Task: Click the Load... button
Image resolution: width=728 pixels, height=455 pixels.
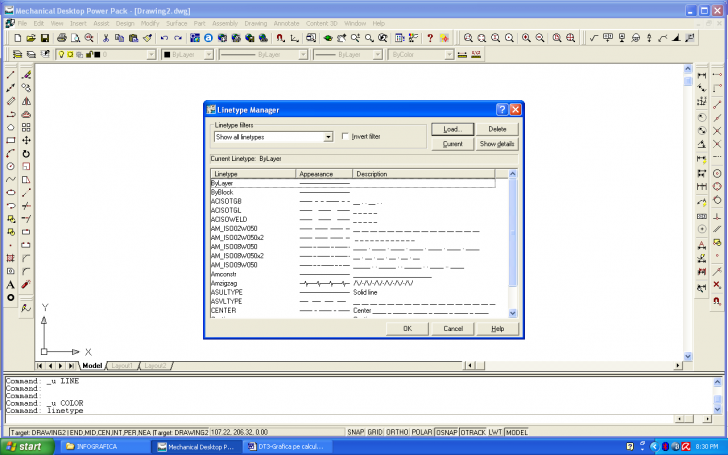Action: [x=453, y=129]
